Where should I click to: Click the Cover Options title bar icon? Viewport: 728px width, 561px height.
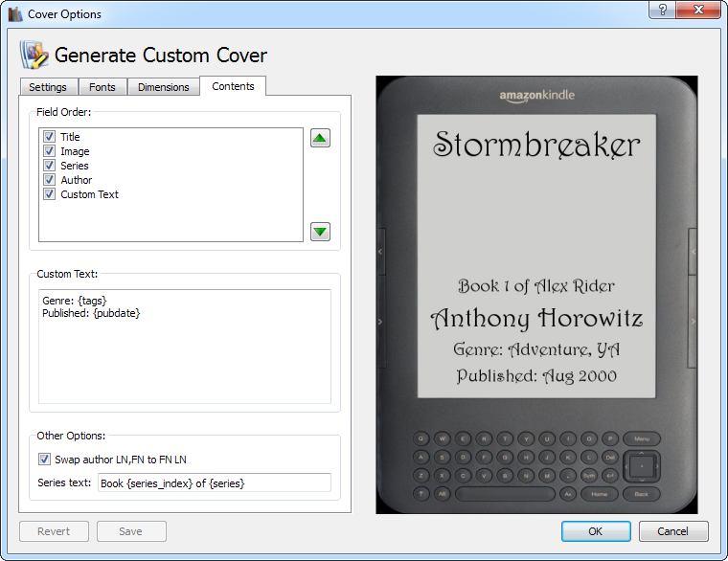click(x=15, y=14)
